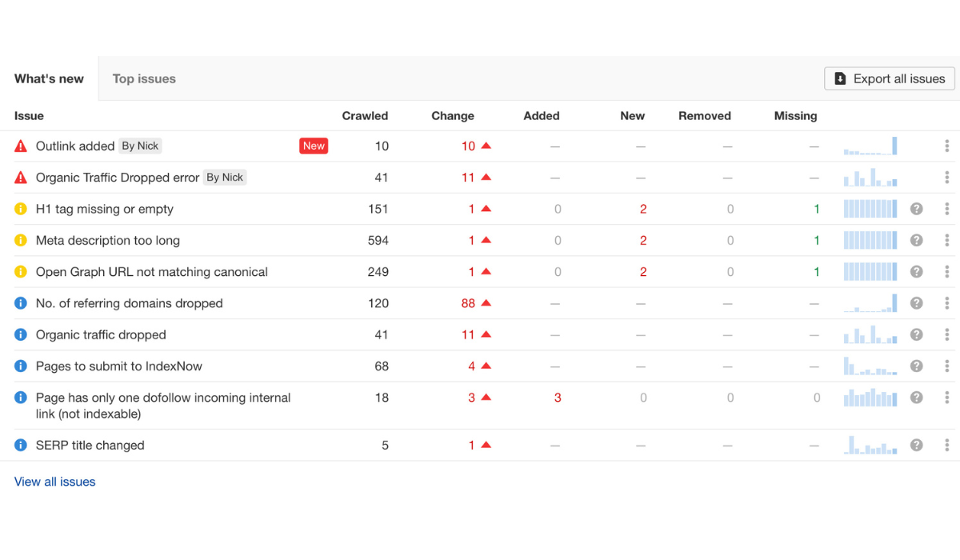Open Open Graph URL not matching canonical issue
Screen dimensions: 960x560
(x=152, y=272)
